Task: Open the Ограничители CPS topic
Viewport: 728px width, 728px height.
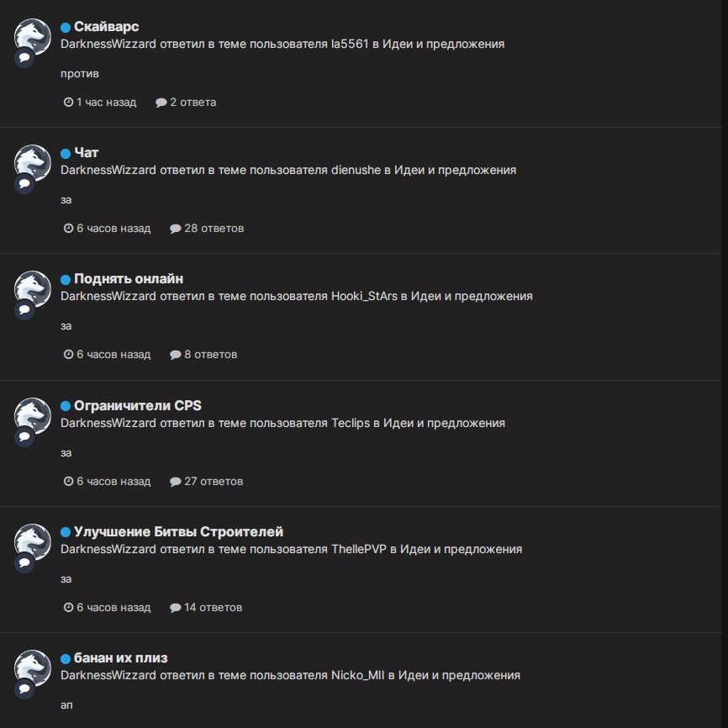Action: coord(138,406)
